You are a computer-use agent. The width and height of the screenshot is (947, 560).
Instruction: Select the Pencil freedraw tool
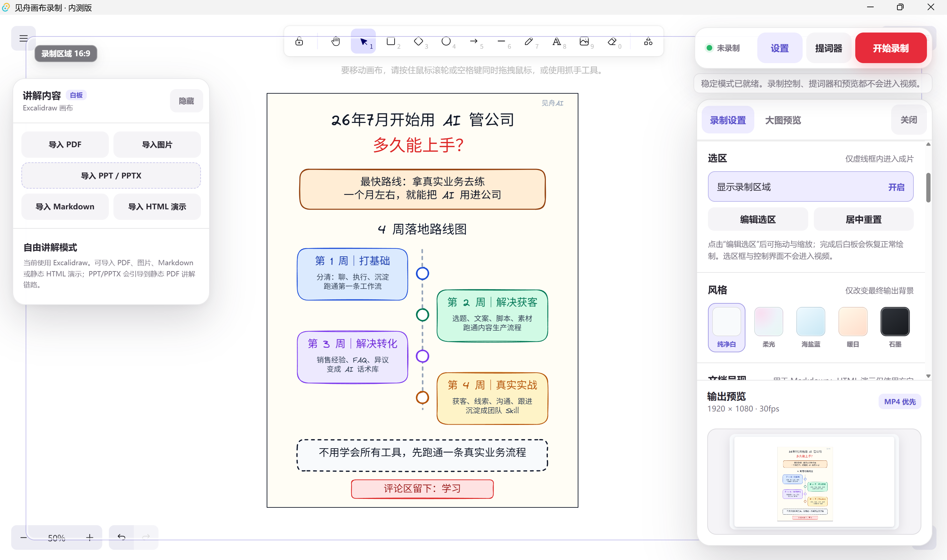(x=529, y=41)
